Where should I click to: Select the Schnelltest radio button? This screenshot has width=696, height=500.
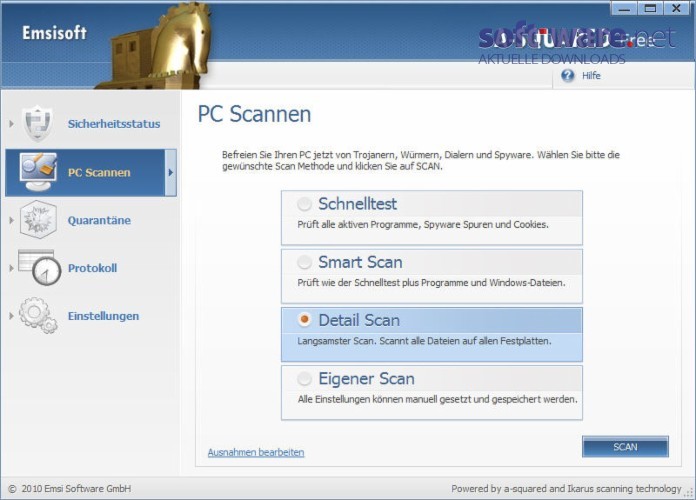click(x=304, y=204)
